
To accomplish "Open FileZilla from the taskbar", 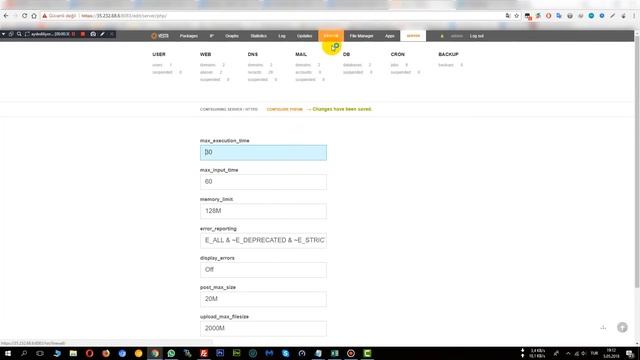I will pyautogui.click(x=204, y=353).
